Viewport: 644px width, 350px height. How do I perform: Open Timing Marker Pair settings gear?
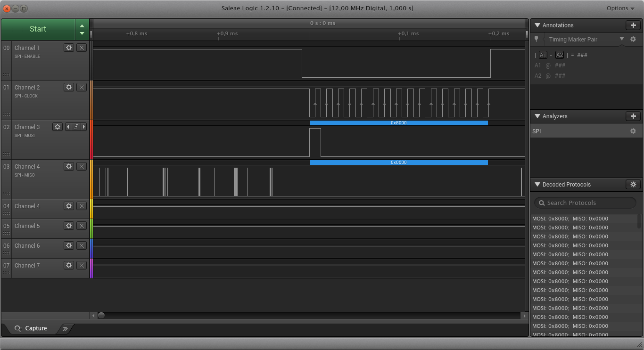click(633, 39)
